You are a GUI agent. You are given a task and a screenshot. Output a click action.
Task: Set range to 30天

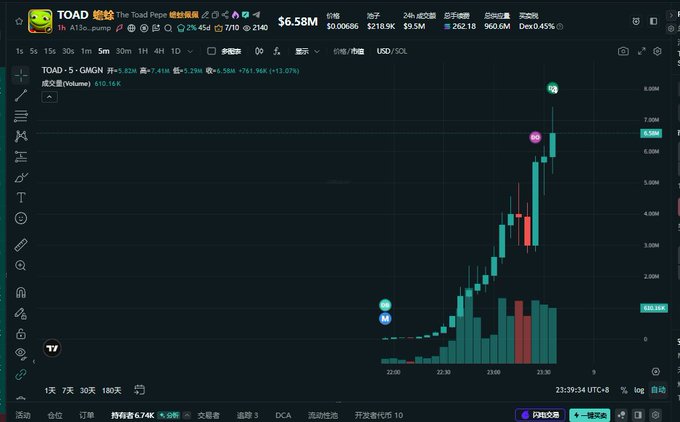(x=88, y=390)
